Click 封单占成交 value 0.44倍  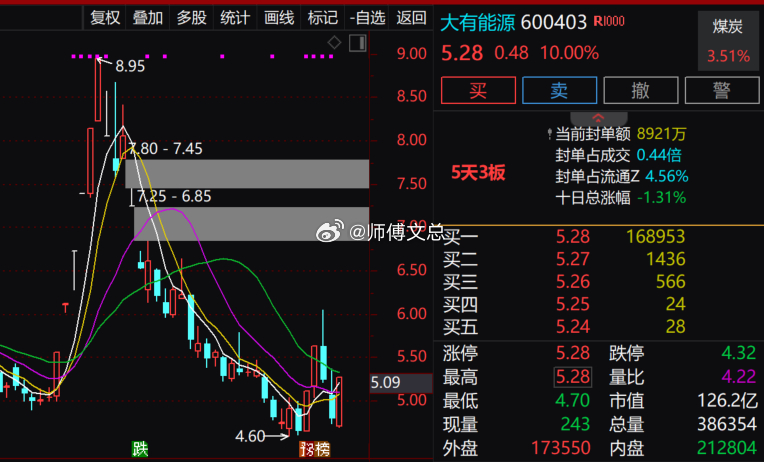tap(659, 155)
